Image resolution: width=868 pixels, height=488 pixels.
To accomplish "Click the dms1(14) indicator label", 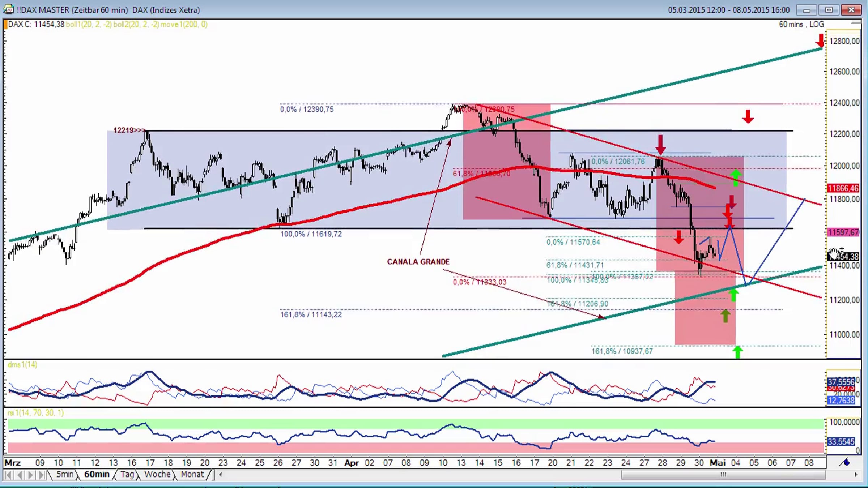I will (x=22, y=365).
